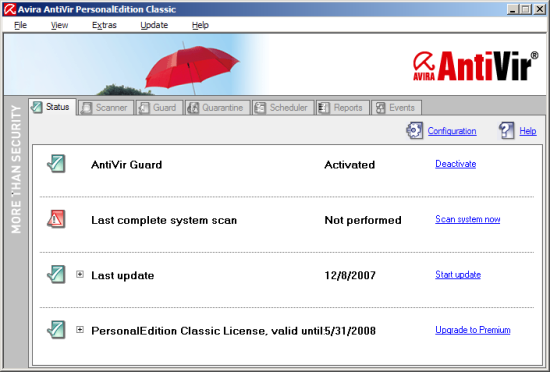The width and height of the screenshot is (550, 372).
Task: Maximize the Avira AntiVir window
Action: (x=525, y=9)
